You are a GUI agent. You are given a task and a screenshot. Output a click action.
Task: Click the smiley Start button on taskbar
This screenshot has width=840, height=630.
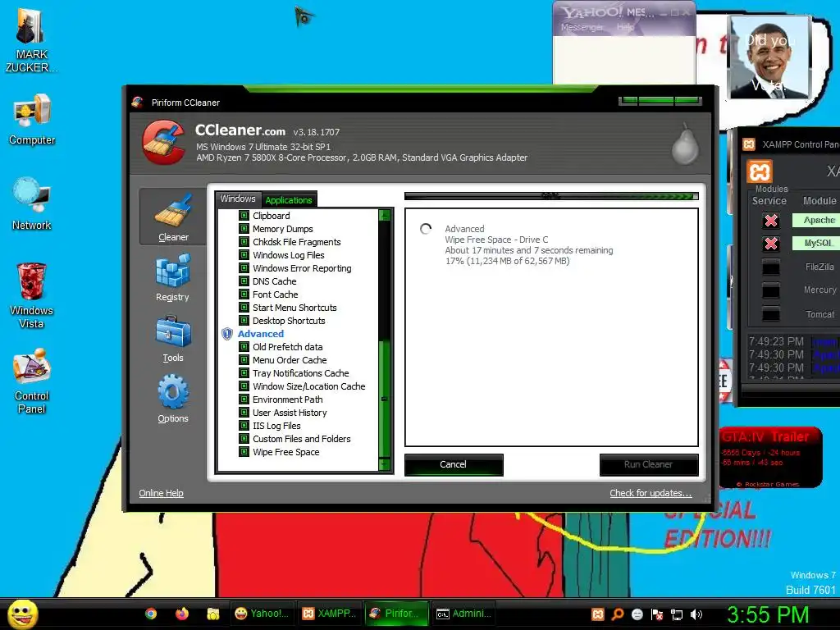click(23, 614)
